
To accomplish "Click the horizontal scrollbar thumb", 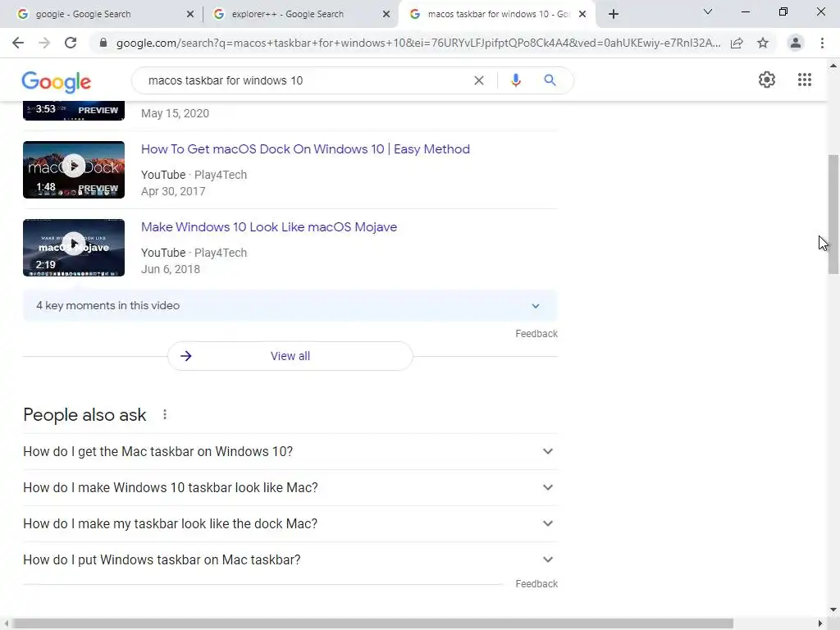I will pyautogui.click(x=372, y=623).
